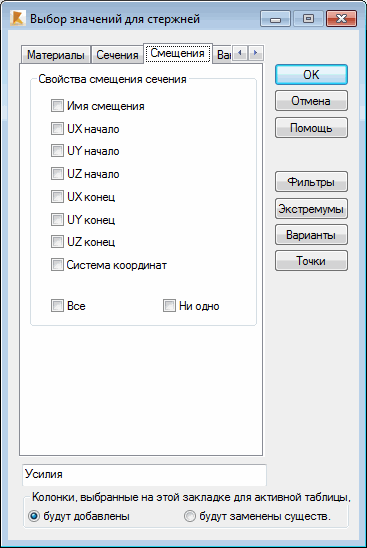Viewport: 367px width, 548px height.
Task: Show next tabs with right arrow
Action: click(x=256, y=53)
